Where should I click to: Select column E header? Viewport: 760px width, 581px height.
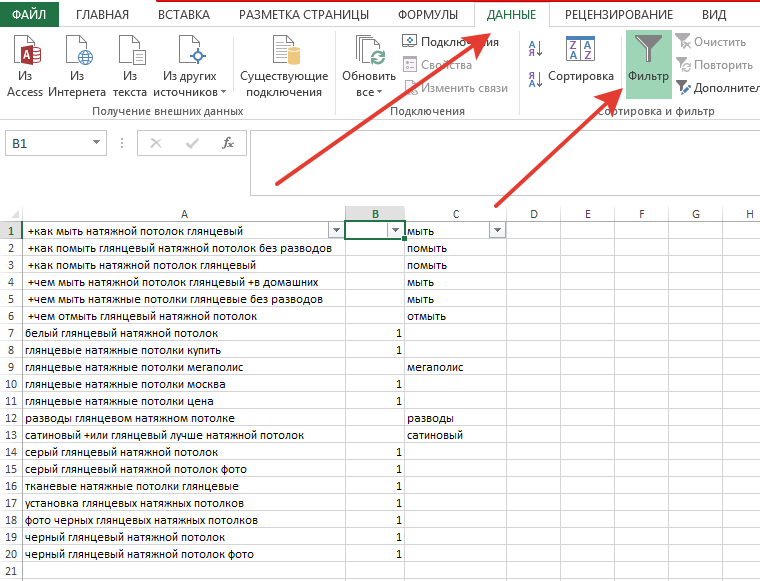point(587,214)
